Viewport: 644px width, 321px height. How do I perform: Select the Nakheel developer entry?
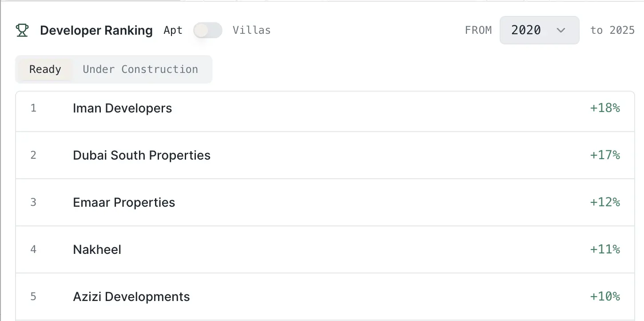pos(97,249)
